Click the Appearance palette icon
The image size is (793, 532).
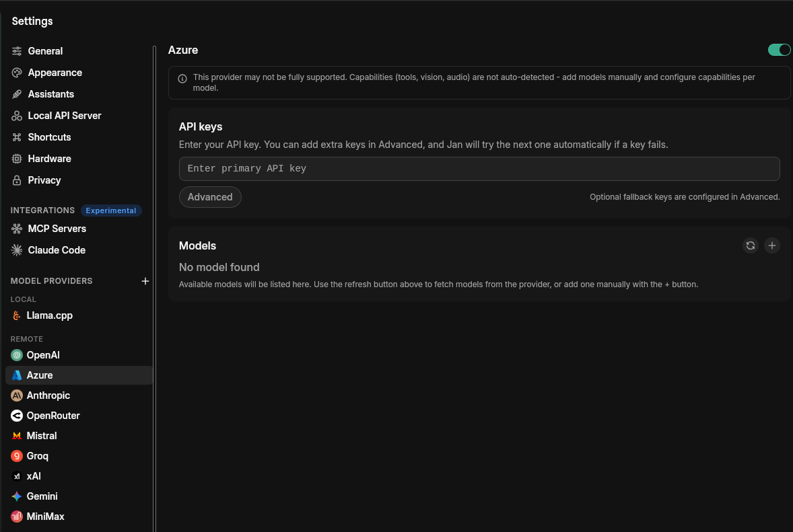click(17, 73)
